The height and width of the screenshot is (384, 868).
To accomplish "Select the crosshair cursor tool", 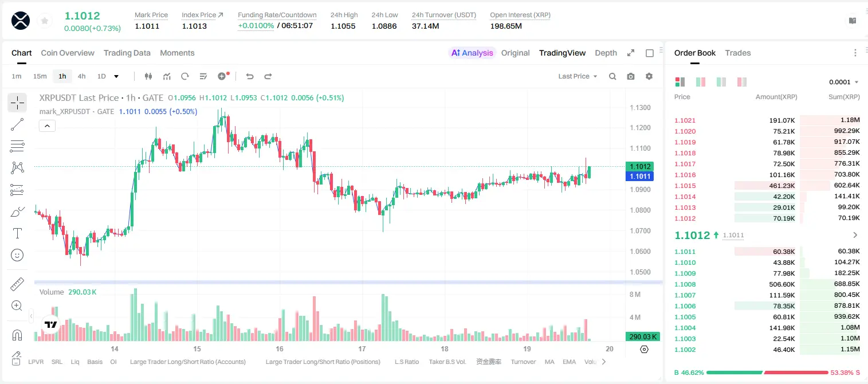I will (17, 103).
